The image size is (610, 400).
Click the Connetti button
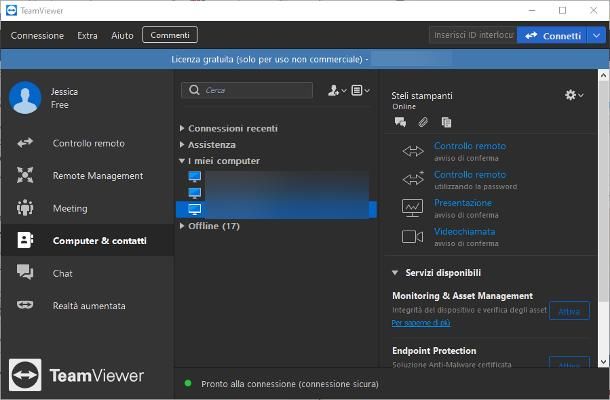(552, 36)
